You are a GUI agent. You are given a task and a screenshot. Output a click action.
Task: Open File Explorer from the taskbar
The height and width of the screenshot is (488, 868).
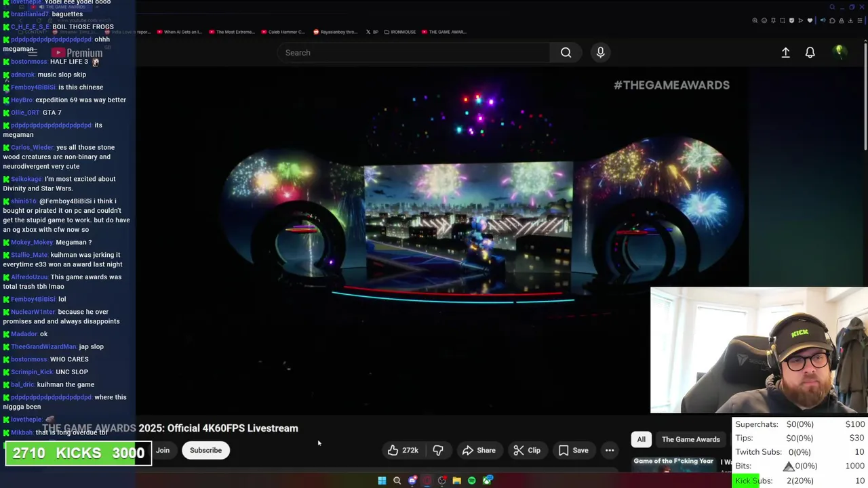[x=457, y=481]
